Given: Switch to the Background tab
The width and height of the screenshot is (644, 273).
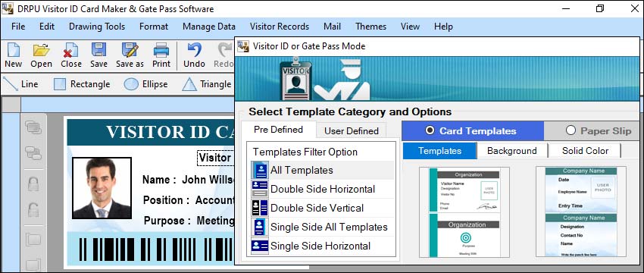Looking at the screenshot, I should 511,151.
